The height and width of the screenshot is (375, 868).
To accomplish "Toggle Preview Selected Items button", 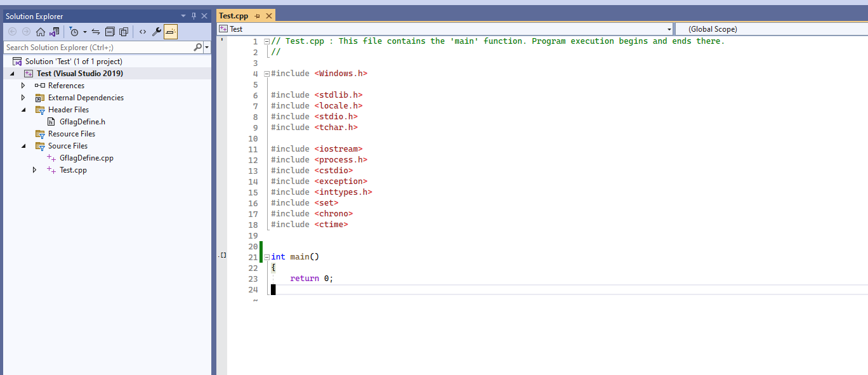I will click(171, 32).
